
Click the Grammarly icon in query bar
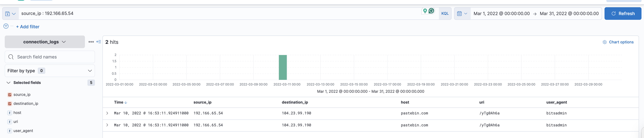point(431,11)
